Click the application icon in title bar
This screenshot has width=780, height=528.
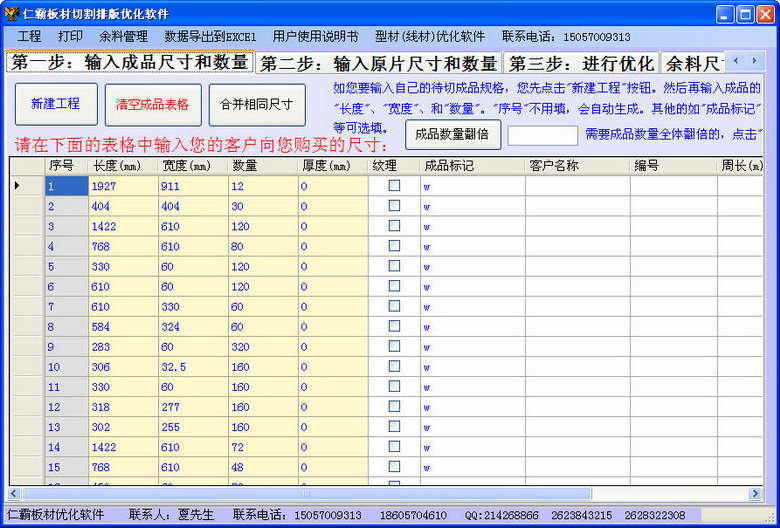pyautogui.click(x=11, y=14)
